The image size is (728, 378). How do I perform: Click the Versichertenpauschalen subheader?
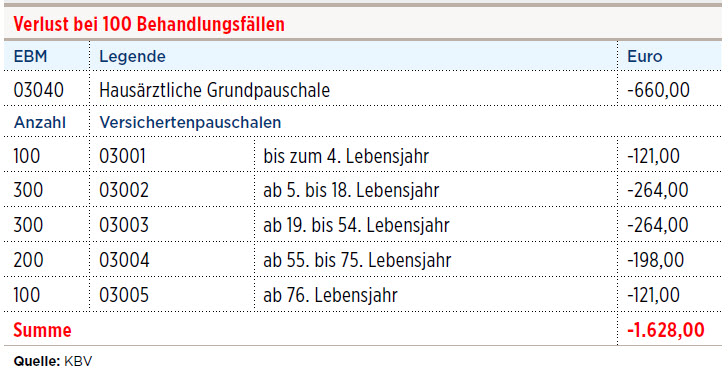point(190,123)
